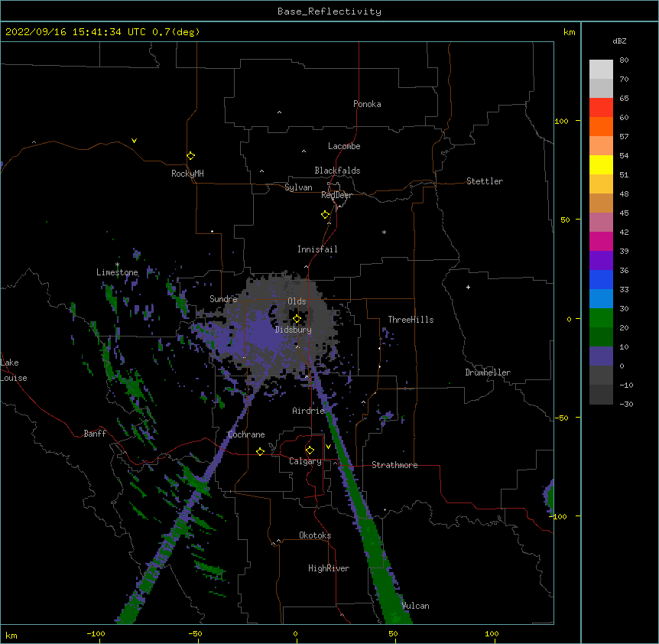Screen dimensions: 659x644
Task: Click the Vulcan city label
Action: [415, 606]
